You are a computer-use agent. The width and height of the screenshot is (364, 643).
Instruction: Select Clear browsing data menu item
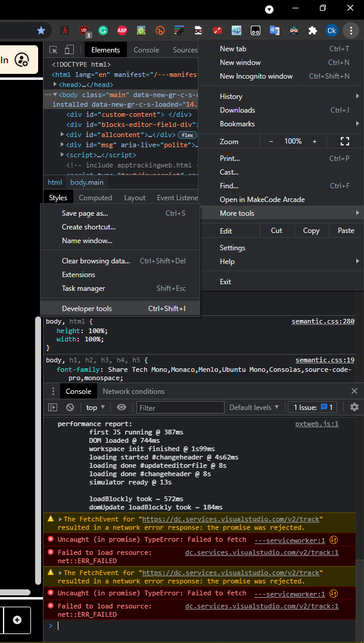click(x=120, y=261)
